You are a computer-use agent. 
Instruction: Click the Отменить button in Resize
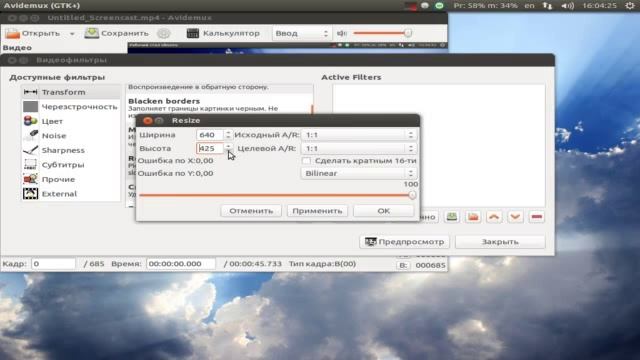click(x=251, y=211)
